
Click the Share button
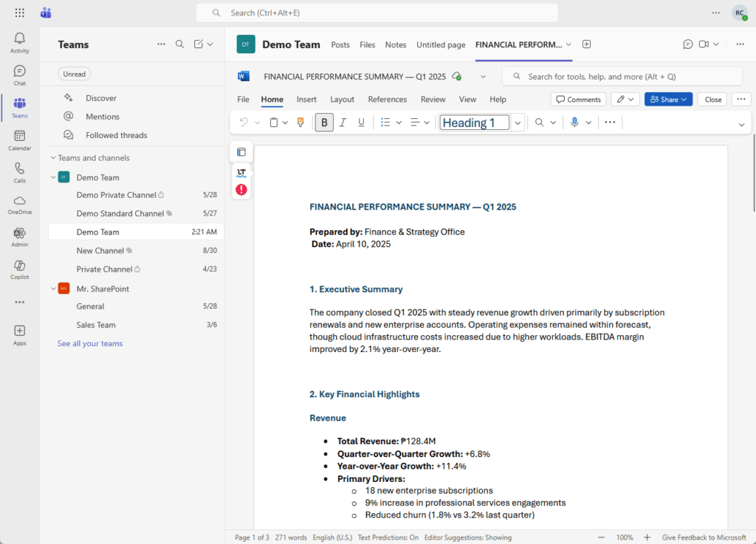[x=668, y=99]
